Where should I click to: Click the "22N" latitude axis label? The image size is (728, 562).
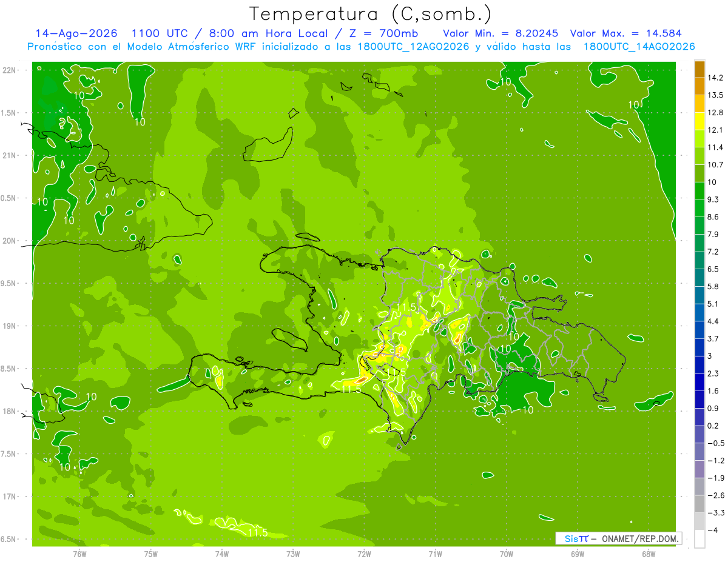(x=9, y=70)
